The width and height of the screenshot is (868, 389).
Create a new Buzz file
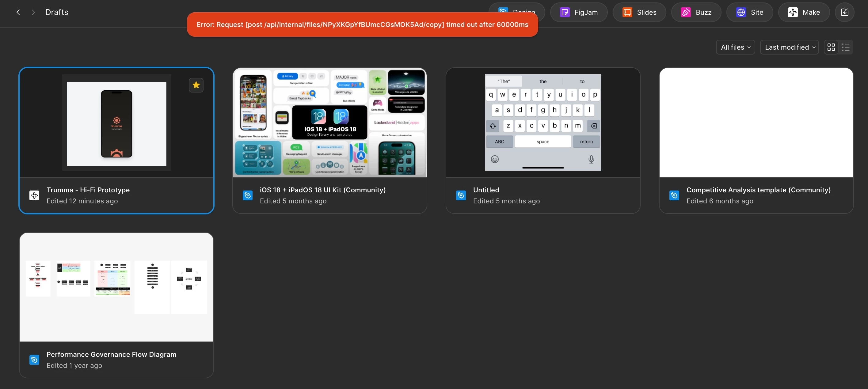click(696, 13)
